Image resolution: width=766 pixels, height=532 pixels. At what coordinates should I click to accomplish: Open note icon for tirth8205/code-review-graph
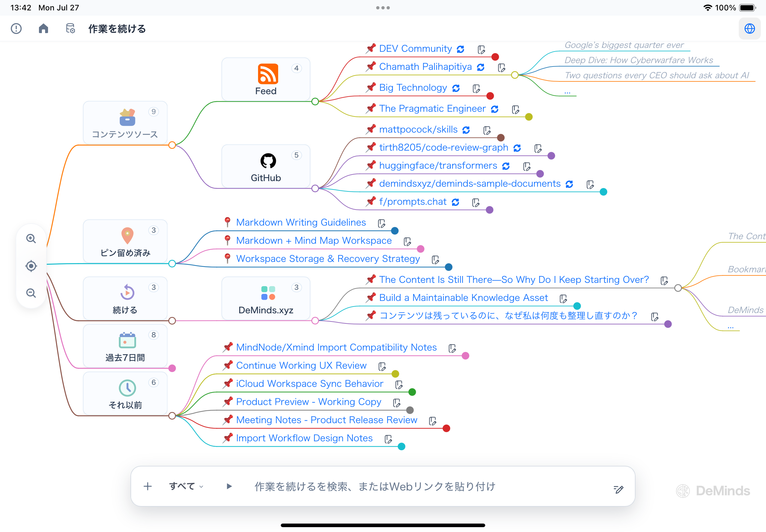coord(538,149)
